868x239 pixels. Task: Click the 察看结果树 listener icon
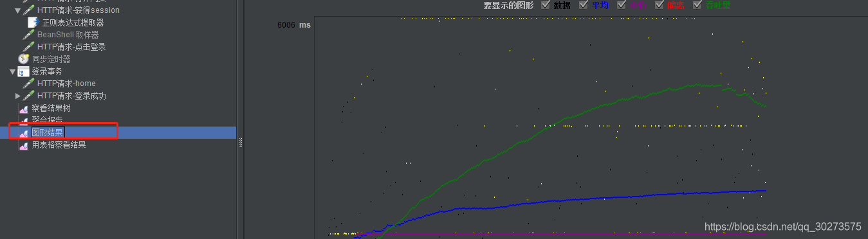coord(23,109)
